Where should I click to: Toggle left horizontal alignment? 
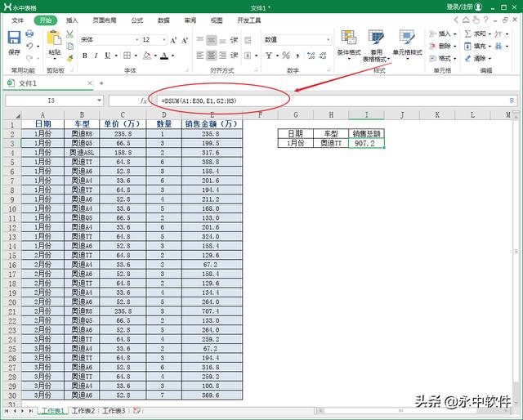point(199,56)
